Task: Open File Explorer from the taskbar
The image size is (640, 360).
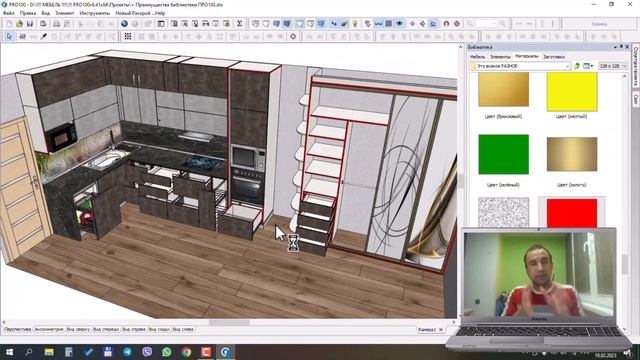Action: [49, 352]
